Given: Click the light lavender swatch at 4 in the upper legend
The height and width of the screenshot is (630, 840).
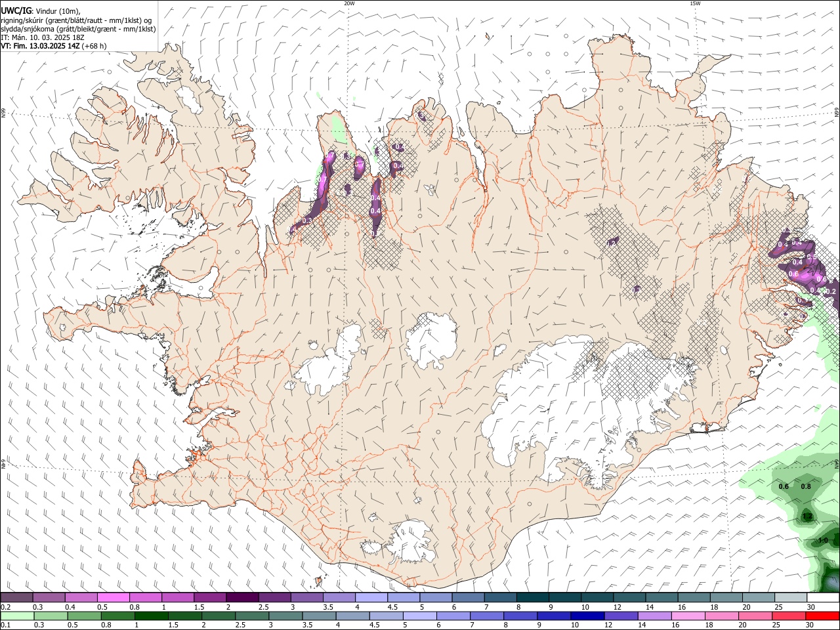Looking at the screenshot, I should coord(370,597).
